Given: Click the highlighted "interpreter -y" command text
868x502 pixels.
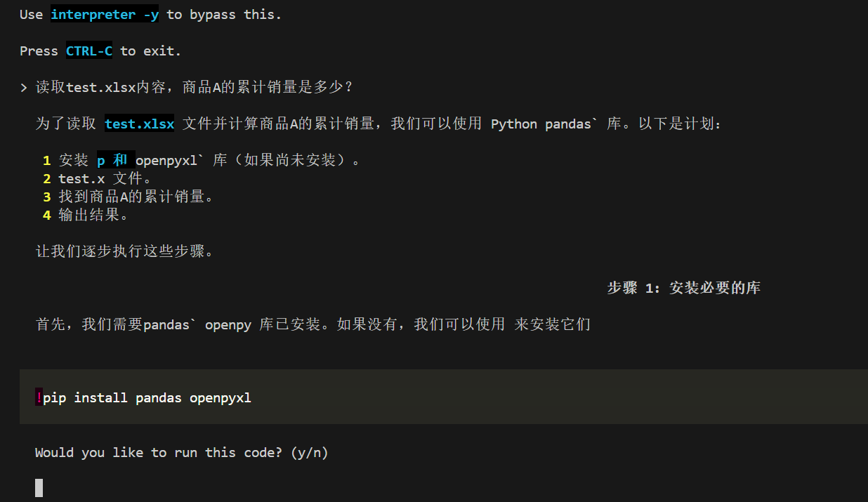Looking at the screenshot, I should coord(105,15).
